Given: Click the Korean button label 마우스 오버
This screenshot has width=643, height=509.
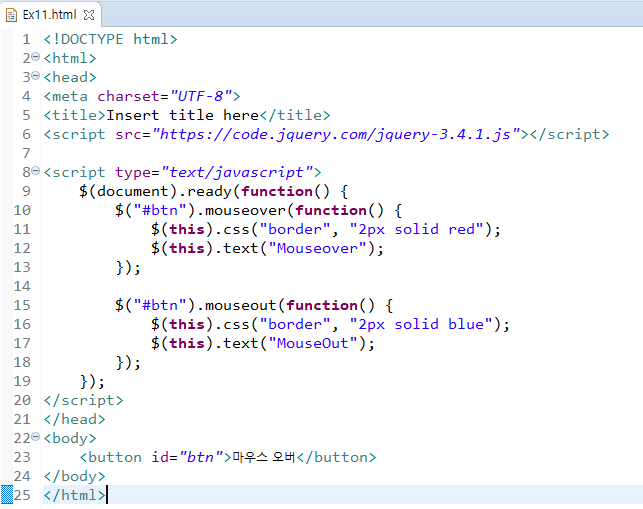Looking at the screenshot, I should pos(264,457).
